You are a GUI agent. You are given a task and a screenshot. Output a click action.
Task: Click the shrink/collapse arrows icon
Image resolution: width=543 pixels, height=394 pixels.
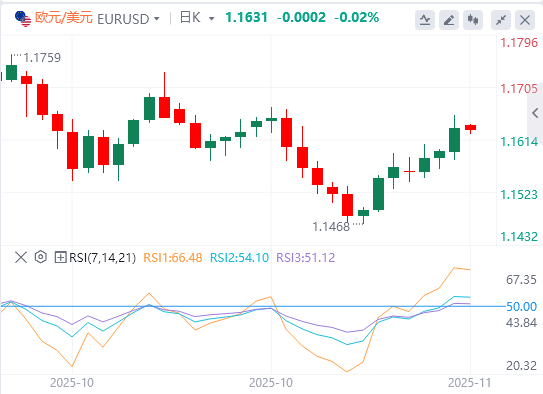[x=501, y=20]
